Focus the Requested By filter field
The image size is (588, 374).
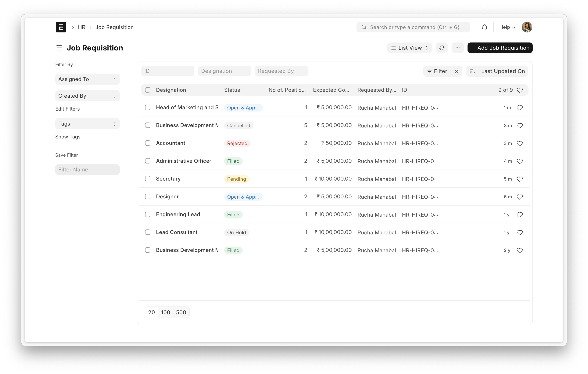tap(281, 71)
